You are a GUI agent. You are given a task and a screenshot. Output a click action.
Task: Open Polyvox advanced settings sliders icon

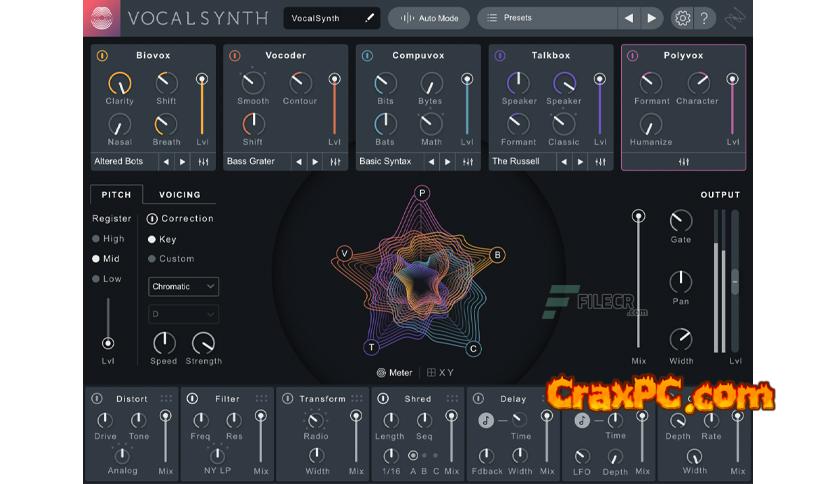coord(685,161)
